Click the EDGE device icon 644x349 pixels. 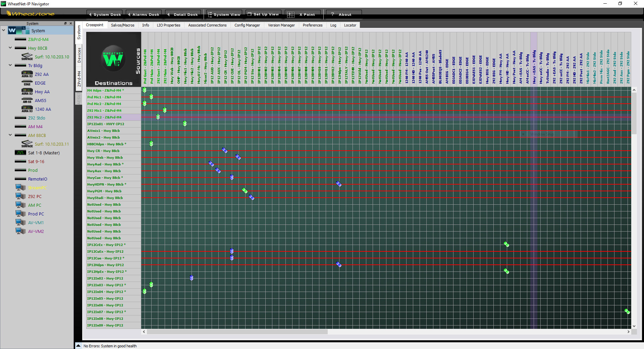27,83
